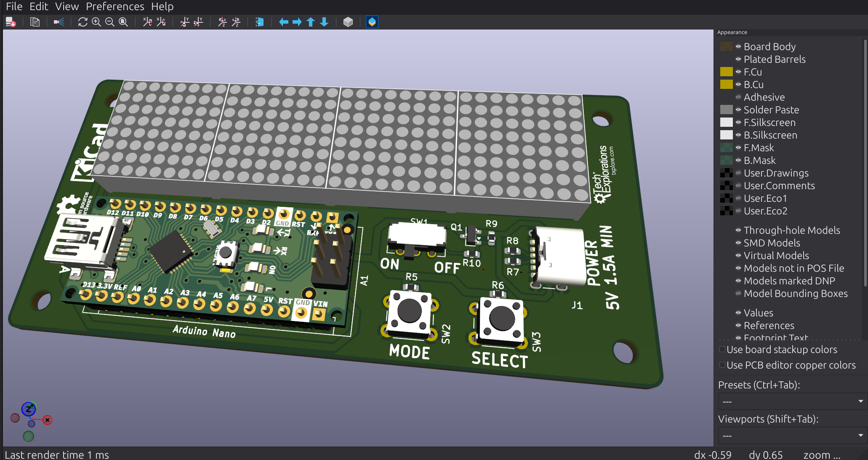Toggle Solder Paste layer visibility

click(x=738, y=110)
